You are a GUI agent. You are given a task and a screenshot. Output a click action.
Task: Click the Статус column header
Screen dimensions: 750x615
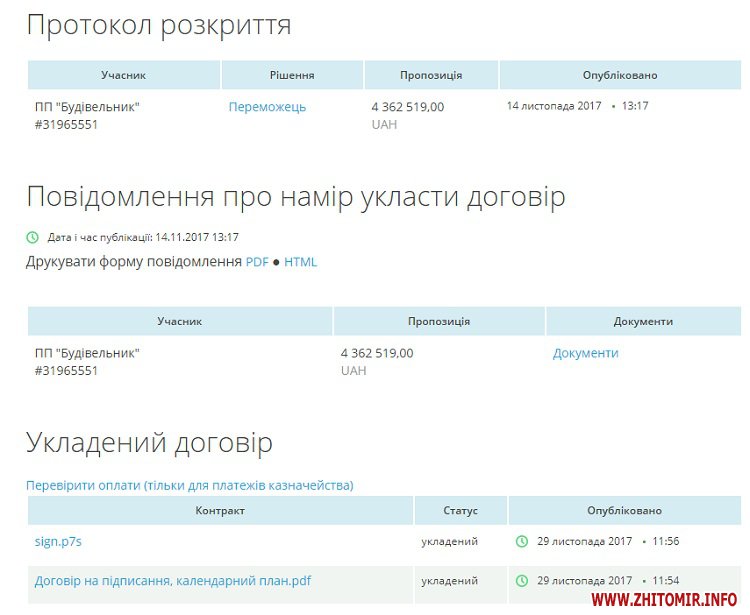coord(460,511)
